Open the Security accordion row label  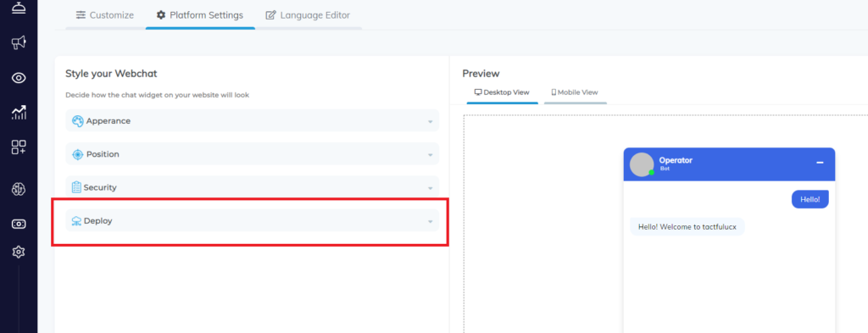click(100, 187)
